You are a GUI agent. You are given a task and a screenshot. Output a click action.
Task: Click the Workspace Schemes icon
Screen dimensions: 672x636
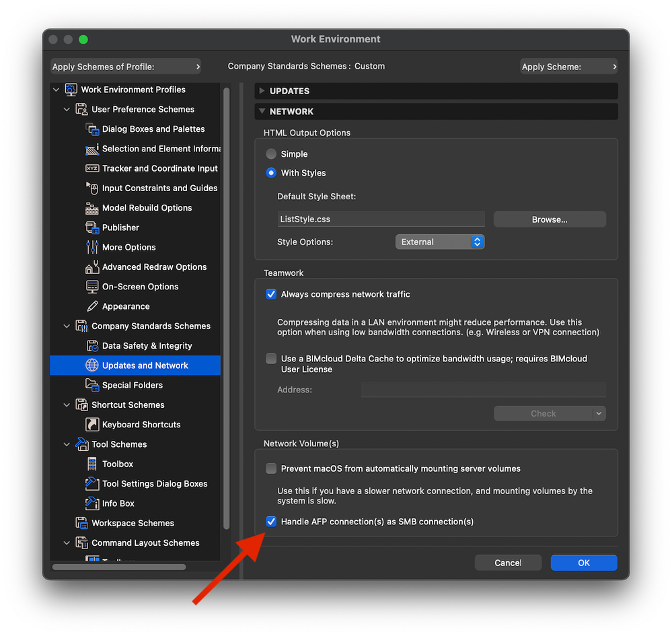coord(81,523)
